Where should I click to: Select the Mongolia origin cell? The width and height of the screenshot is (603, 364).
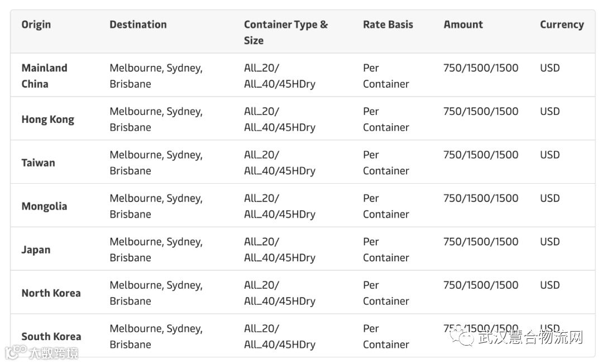click(44, 207)
